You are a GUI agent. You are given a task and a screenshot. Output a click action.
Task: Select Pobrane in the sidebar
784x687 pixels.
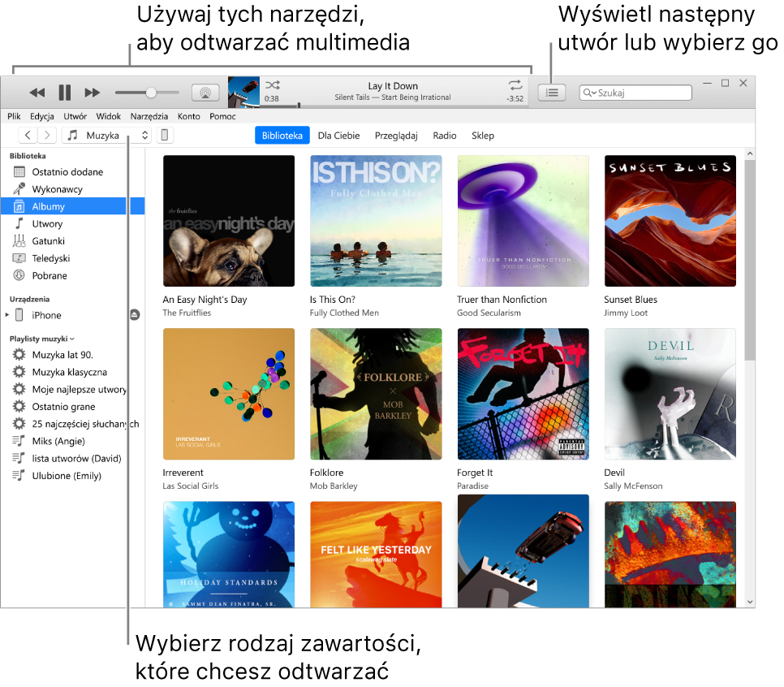tap(72, 275)
